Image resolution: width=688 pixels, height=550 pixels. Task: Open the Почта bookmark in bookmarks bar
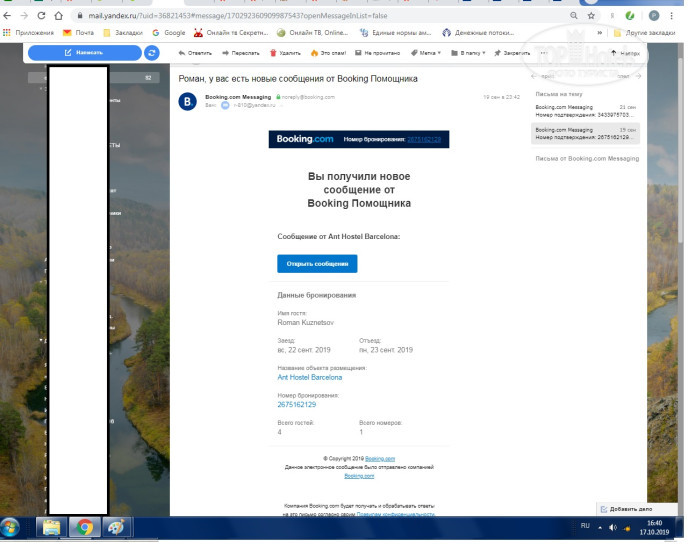coord(79,32)
